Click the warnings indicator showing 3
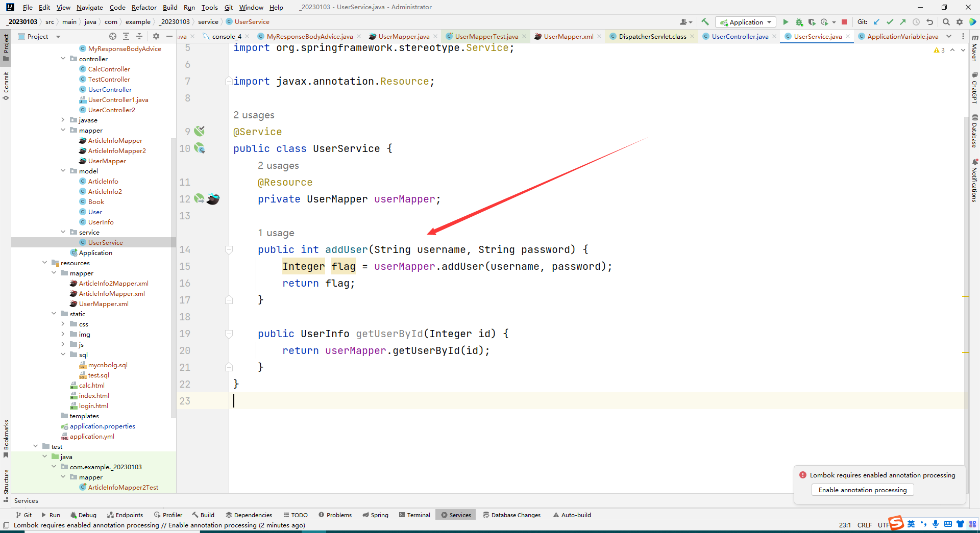This screenshot has height=533, width=980. point(939,50)
